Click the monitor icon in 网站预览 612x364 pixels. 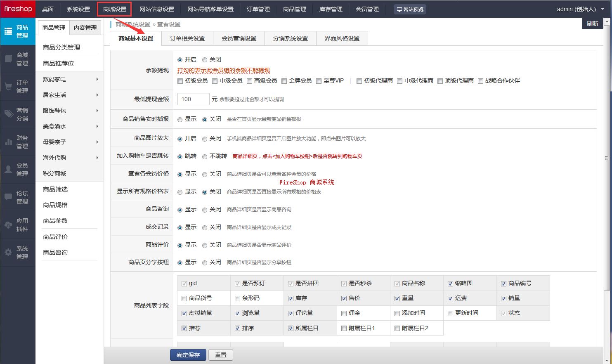pos(399,9)
